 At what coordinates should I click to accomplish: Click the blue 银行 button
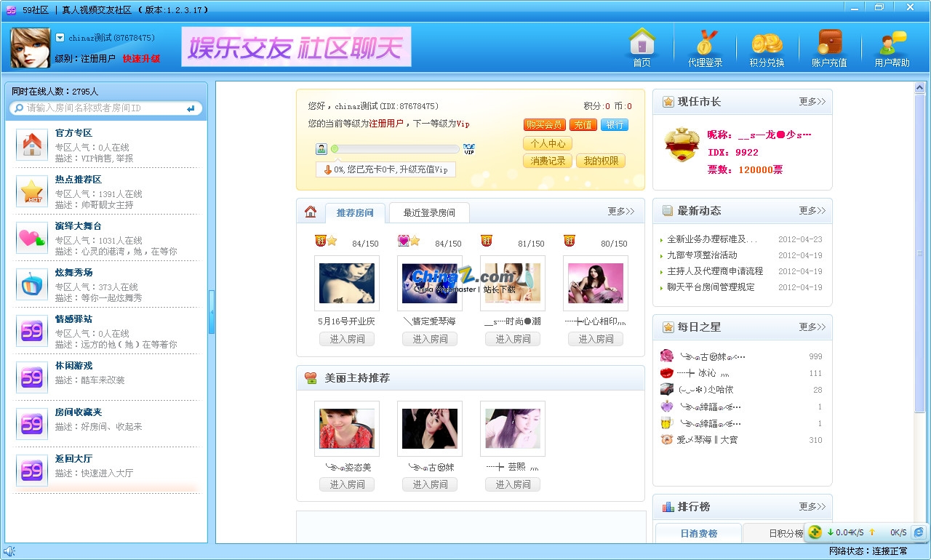point(615,125)
